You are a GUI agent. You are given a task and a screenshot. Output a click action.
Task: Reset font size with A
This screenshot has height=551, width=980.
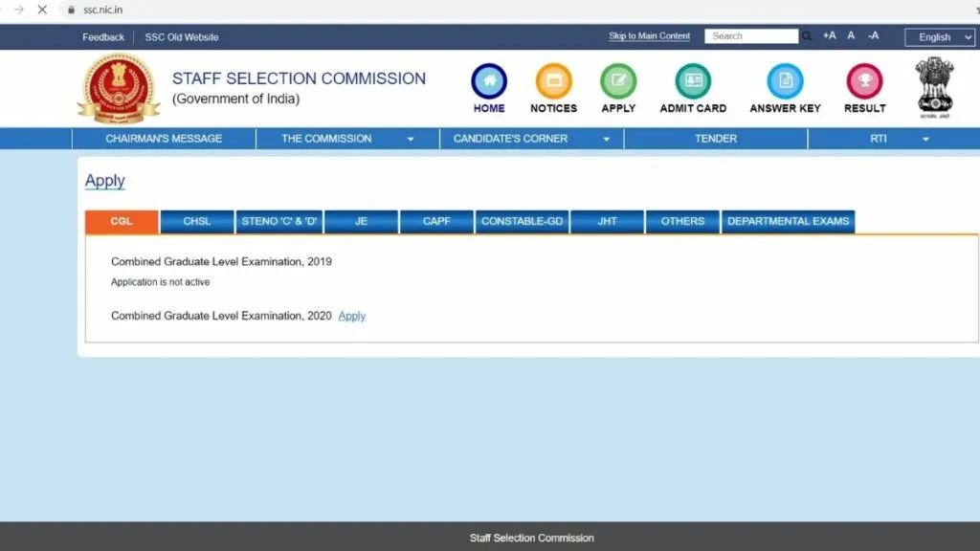coord(851,35)
